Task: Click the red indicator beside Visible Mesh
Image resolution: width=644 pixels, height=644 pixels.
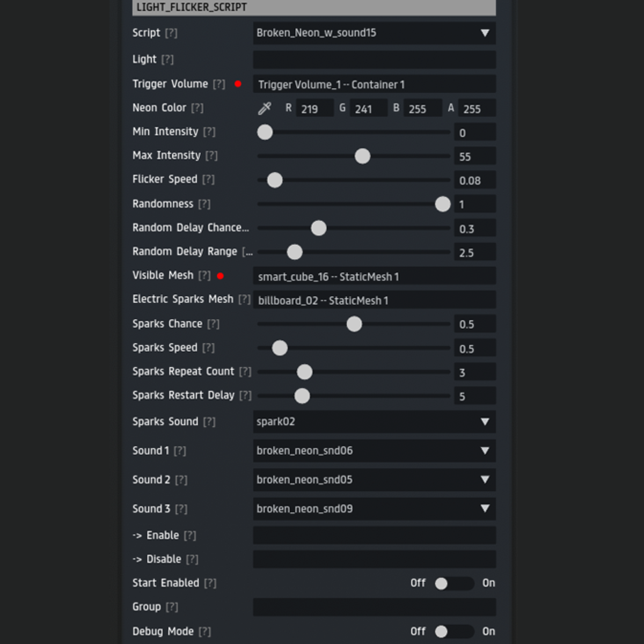Action: click(219, 276)
